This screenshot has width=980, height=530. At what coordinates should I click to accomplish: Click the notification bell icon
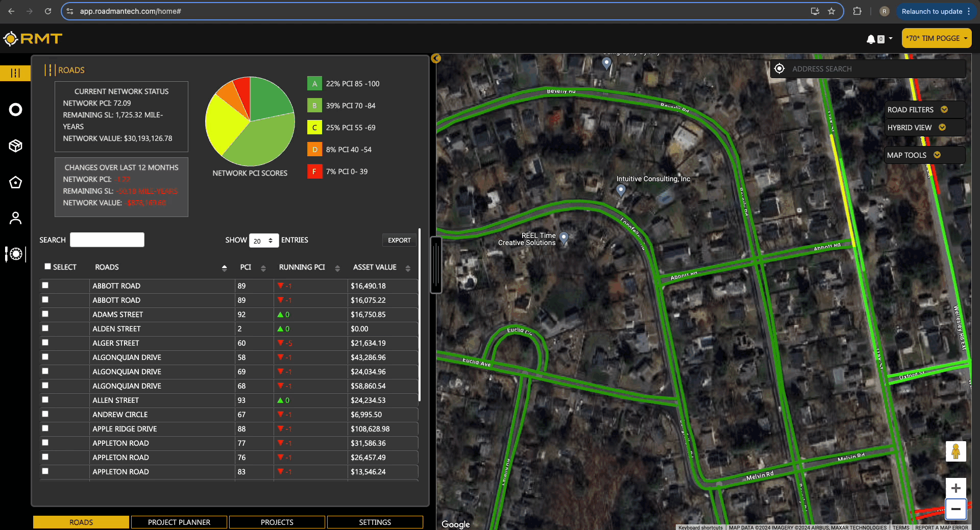(871, 39)
